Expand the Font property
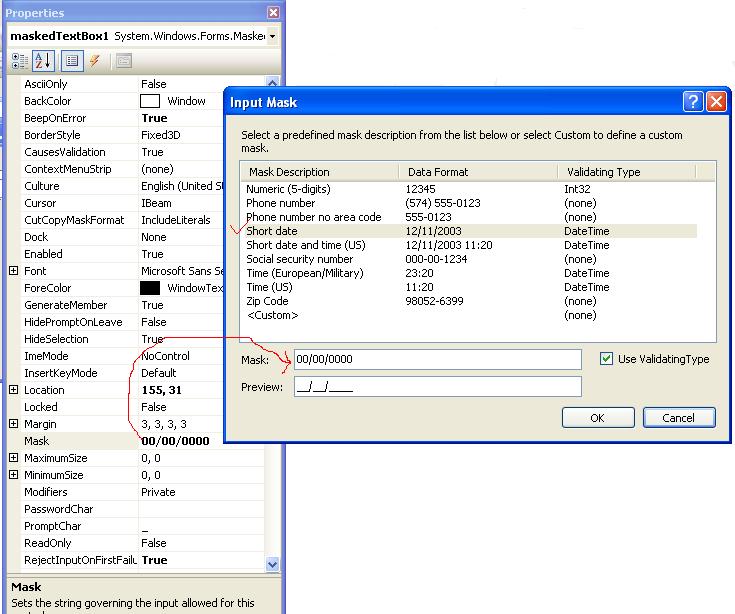 pyautogui.click(x=14, y=271)
